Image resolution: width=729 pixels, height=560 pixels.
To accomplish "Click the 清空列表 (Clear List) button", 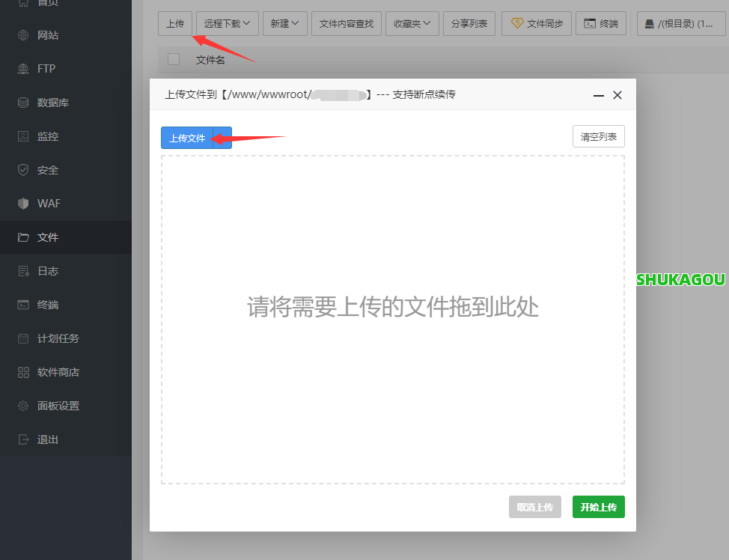I will click(598, 136).
